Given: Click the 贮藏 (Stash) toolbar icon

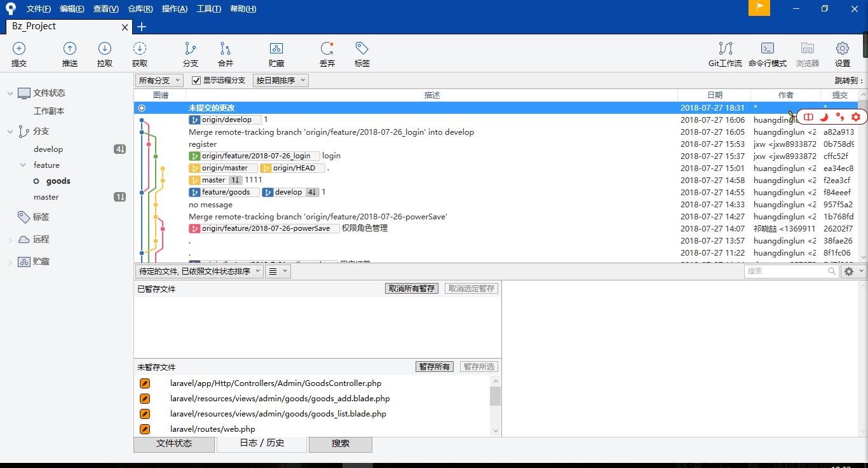Looking at the screenshot, I should point(276,53).
